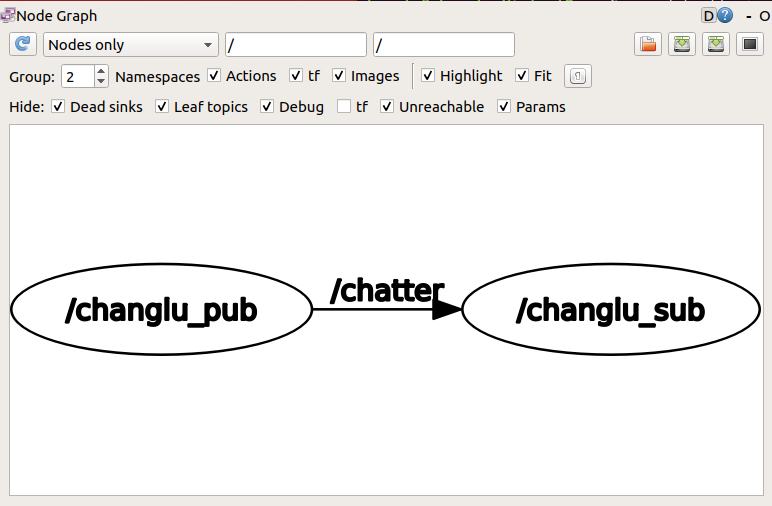This screenshot has height=506, width=772.
Task: Refresh the ROS node graph
Action: [23, 45]
